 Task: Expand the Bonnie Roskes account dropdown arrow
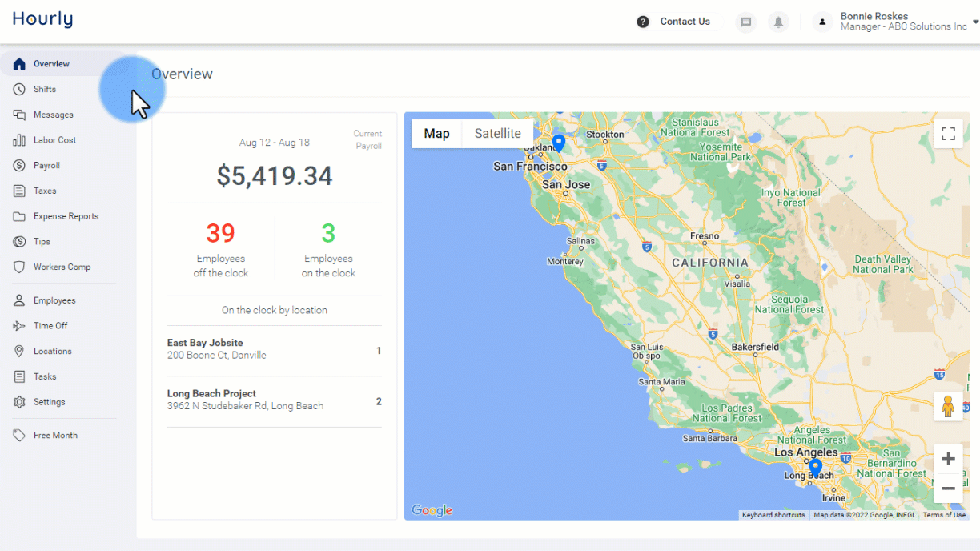975,22
